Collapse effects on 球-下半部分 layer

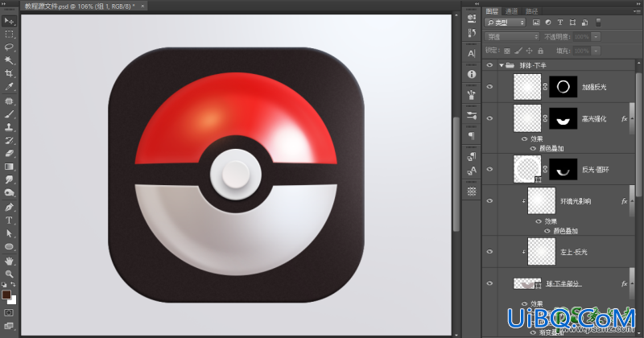click(x=632, y=284)
